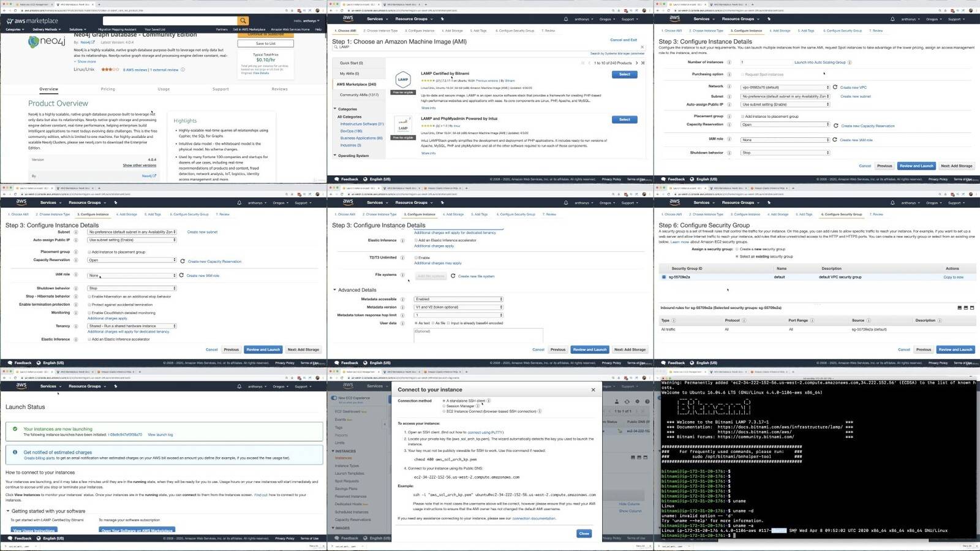The height and width of the screenshot is (551, 980).
Task: Select the Community AMIs (1317) tab
Action: click(359, 95)
